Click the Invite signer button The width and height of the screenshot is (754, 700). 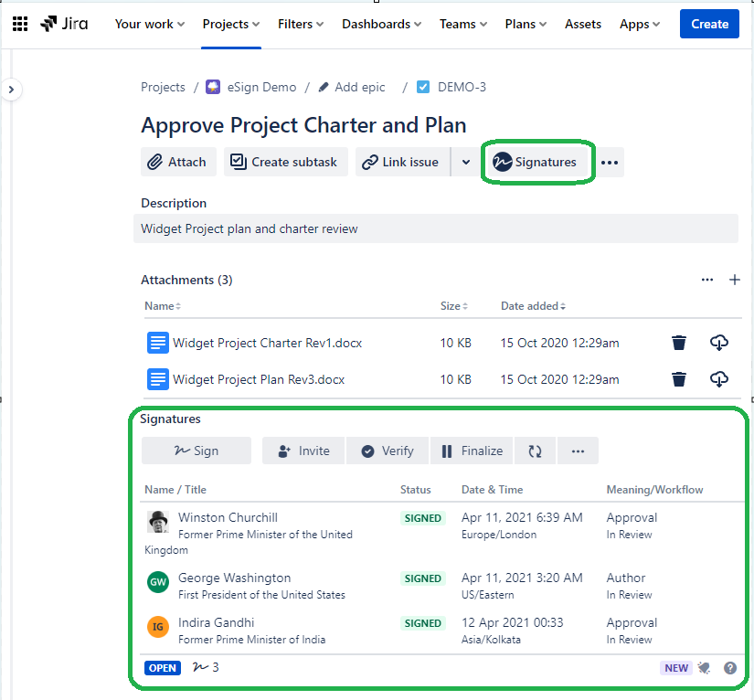click(303, 451)
